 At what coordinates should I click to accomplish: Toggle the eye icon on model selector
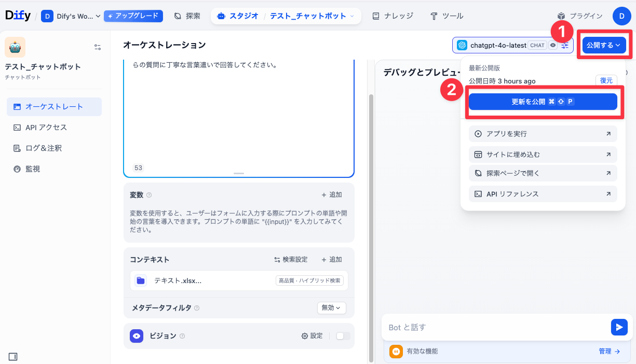[x=553, y=46]
